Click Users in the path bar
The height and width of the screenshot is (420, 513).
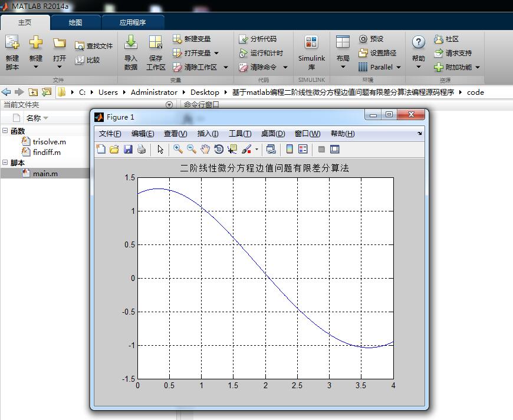point(108,92)
